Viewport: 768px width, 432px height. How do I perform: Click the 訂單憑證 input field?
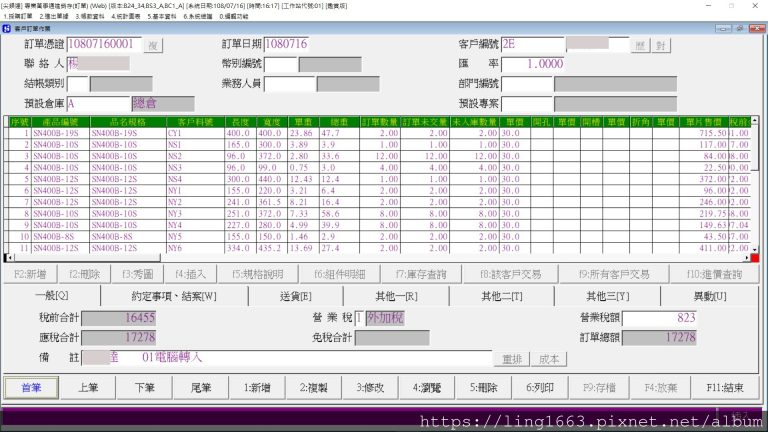(104, 44)
